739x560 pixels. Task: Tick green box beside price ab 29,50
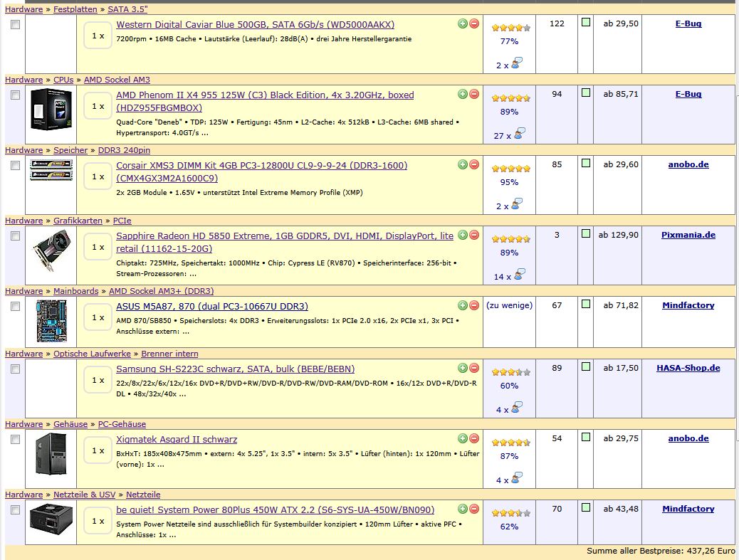(586, 22)
